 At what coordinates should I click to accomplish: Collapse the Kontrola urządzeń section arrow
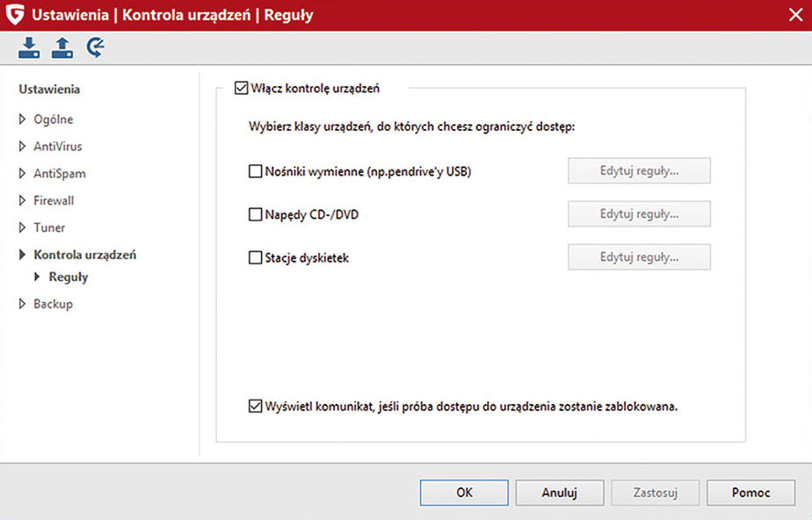[x=23, y=255]
